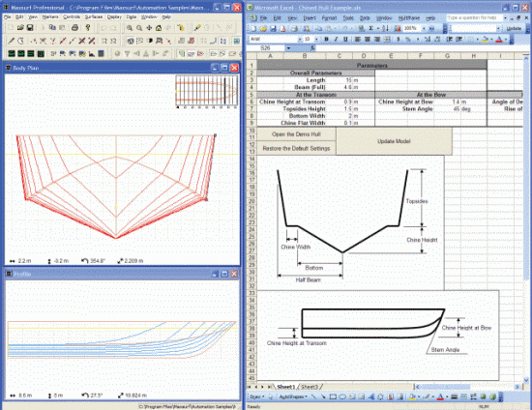Click the Type a question for help box
Screen dimensions: 532x410
point(474,17)
